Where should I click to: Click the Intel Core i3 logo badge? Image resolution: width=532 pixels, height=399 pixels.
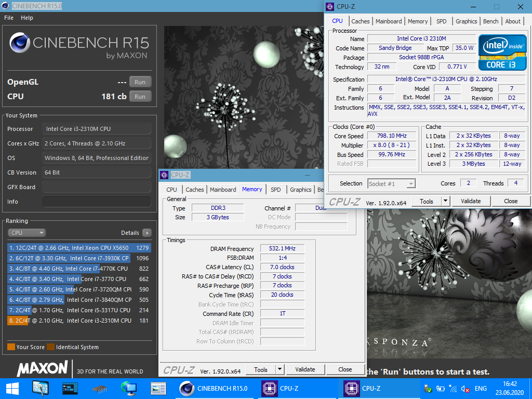coord(502,52)
